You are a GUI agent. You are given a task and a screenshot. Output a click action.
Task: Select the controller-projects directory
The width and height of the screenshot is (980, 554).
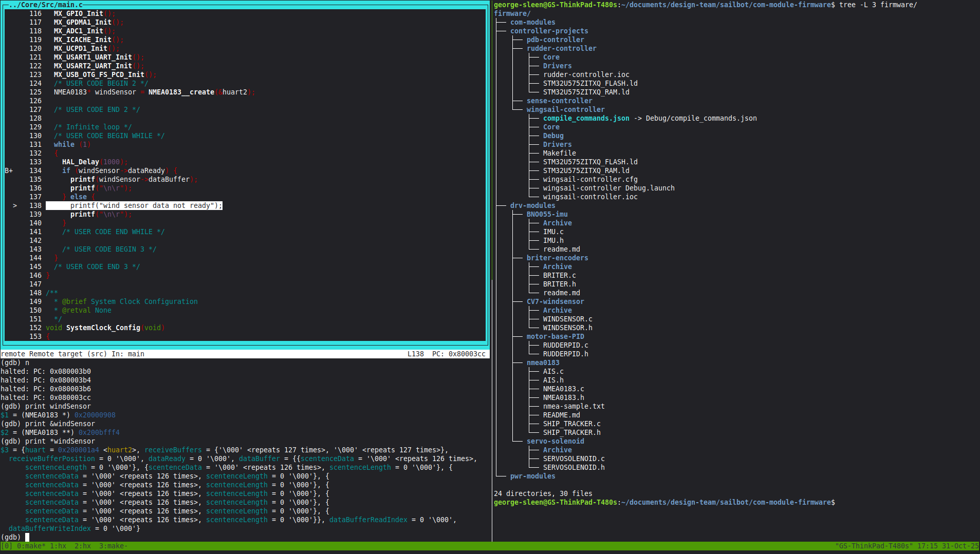pyautogui.click(x=549, y=31)
